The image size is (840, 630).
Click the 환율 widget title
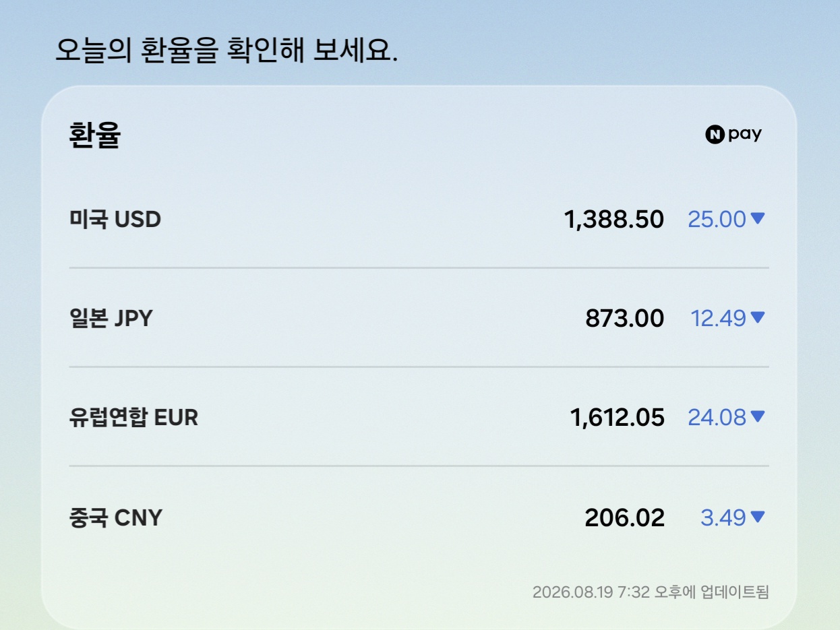[95, 135]
